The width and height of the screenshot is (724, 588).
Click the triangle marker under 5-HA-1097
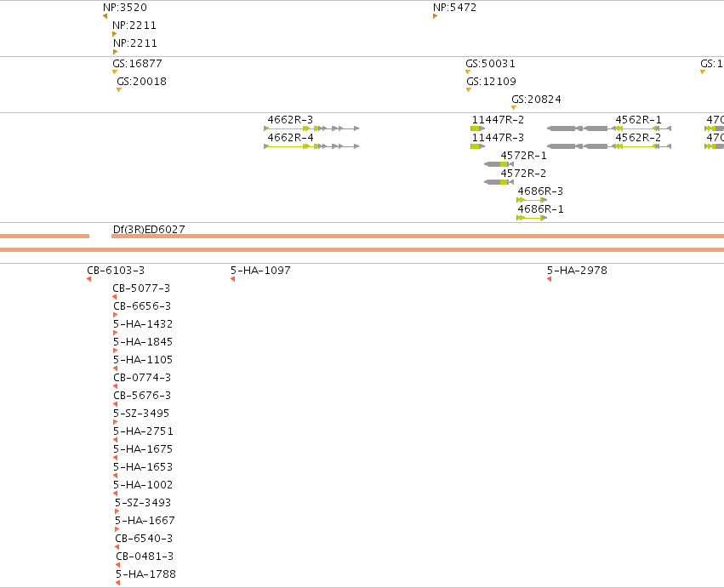[233, 279]
